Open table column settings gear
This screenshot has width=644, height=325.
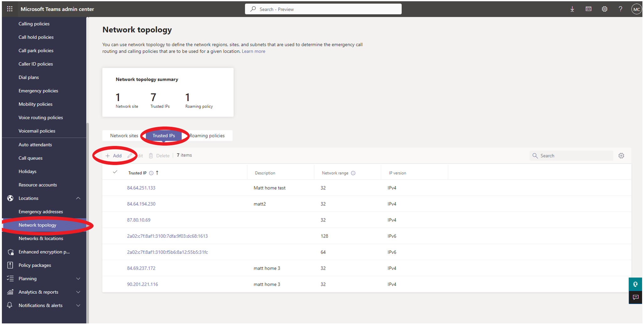click(621, 156)
